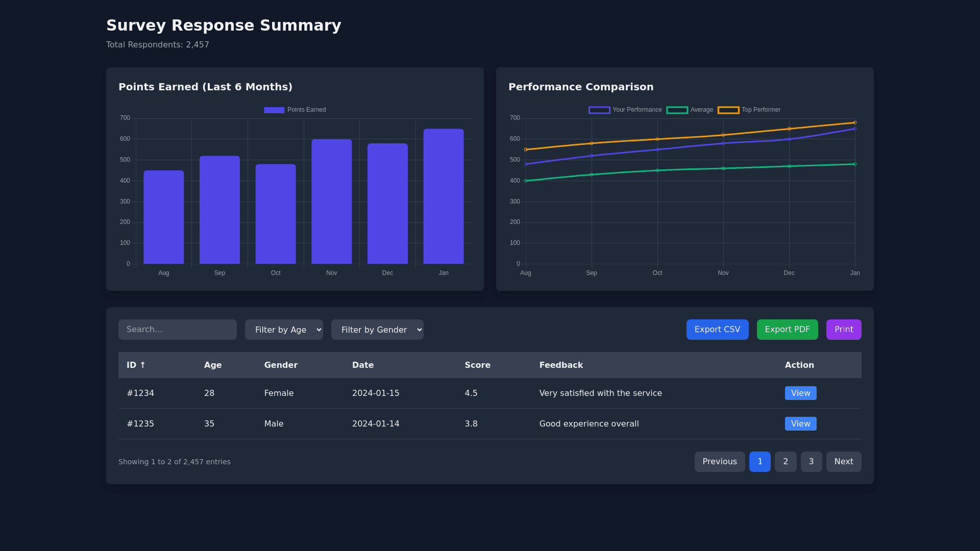Open View for response #1235
The width and height of the screenshot is (980, 551).
pos(800,424)
